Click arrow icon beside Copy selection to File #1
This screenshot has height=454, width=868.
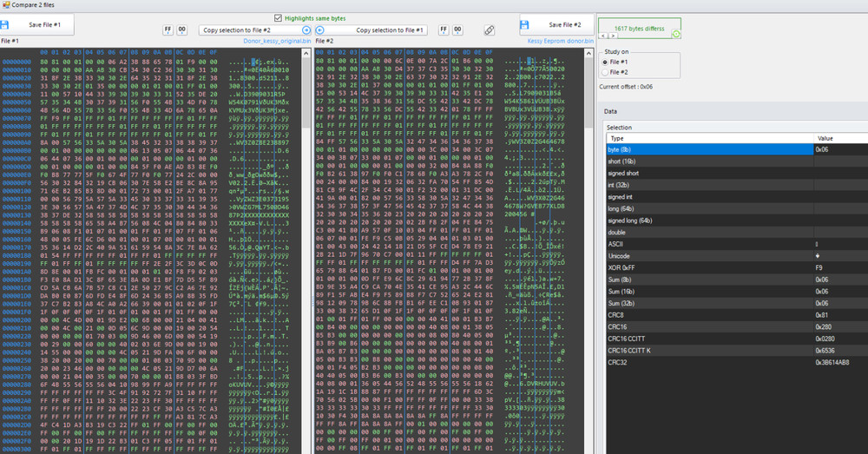[319, 30]
